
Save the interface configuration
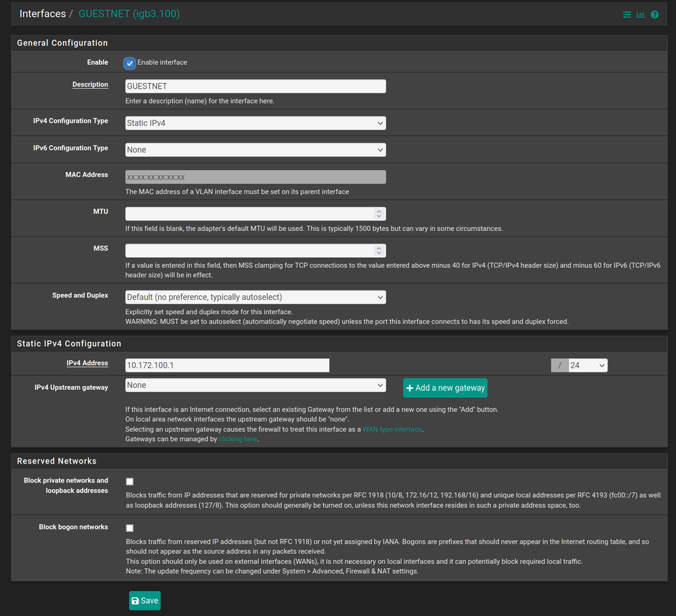[x=145, y=600]
